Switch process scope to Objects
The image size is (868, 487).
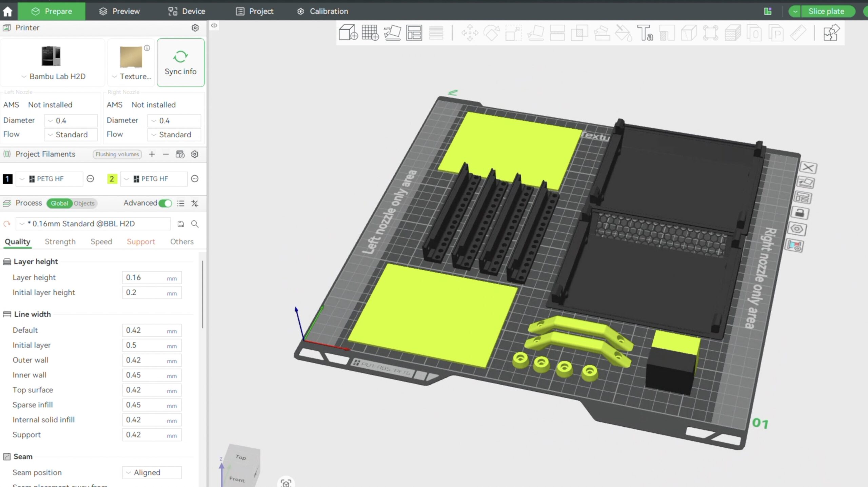point(84,203)
